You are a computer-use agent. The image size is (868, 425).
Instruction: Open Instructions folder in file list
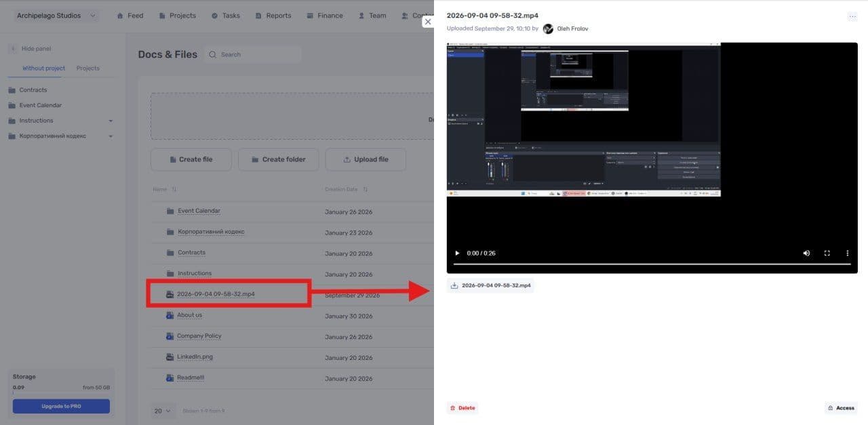(x=195, y=274)
